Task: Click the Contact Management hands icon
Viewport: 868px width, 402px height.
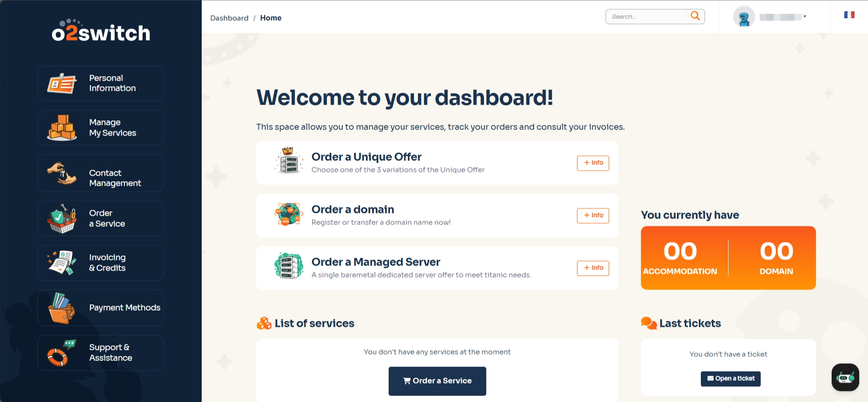Action: point(62,173)
